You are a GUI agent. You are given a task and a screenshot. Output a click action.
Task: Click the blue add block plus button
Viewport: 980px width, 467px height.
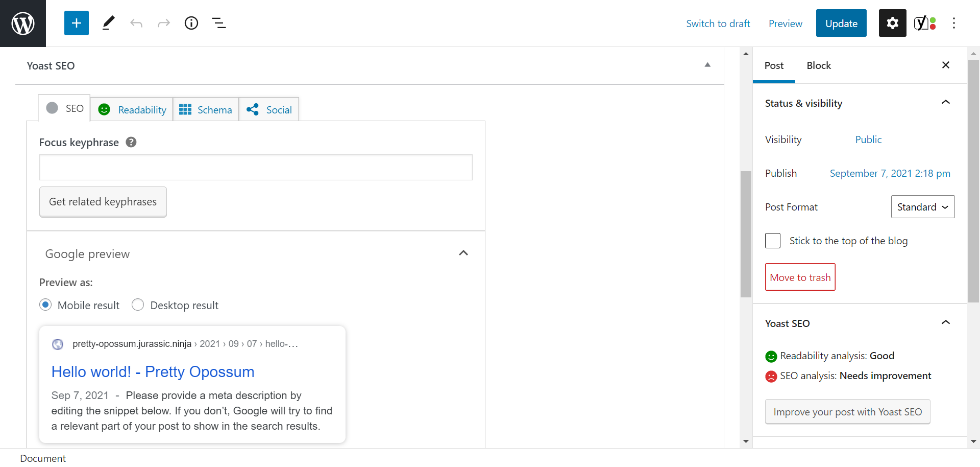[x=77, y=23]
